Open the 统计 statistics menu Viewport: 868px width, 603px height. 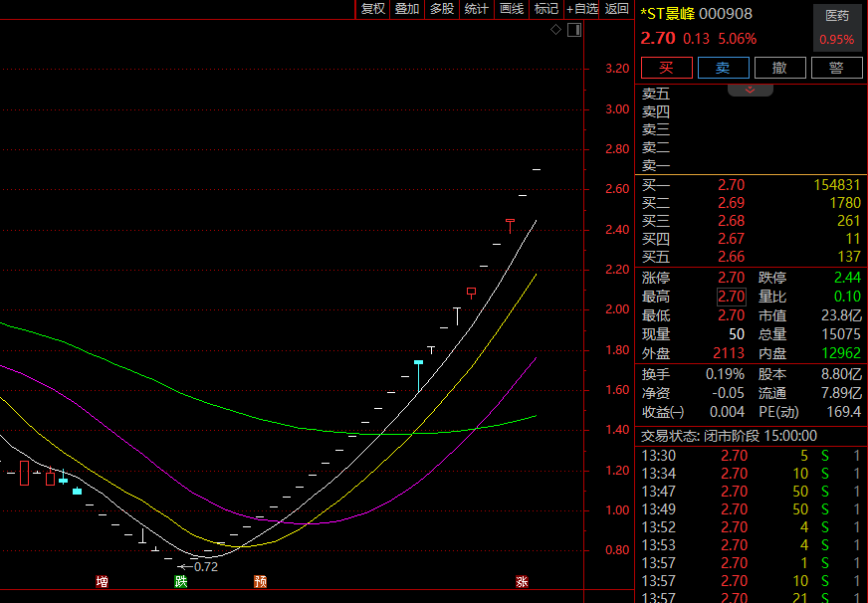[x=477, y=9]
